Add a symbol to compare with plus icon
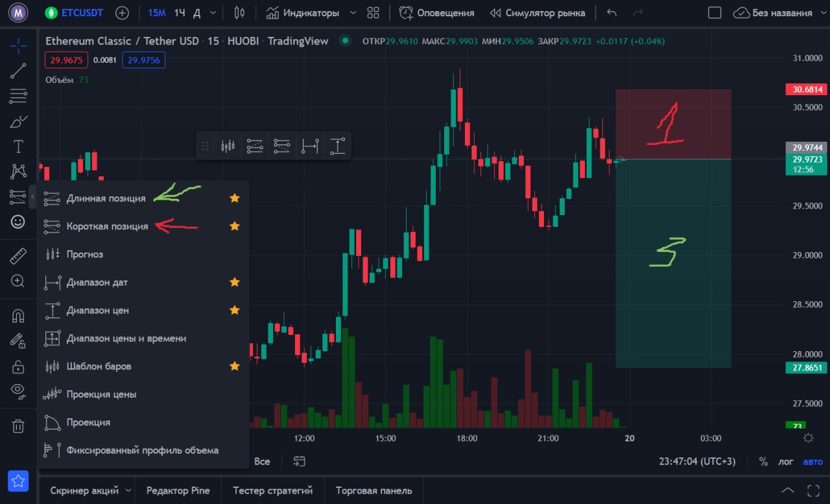Screen dimensions: 830x504 (x=122, y=13)
